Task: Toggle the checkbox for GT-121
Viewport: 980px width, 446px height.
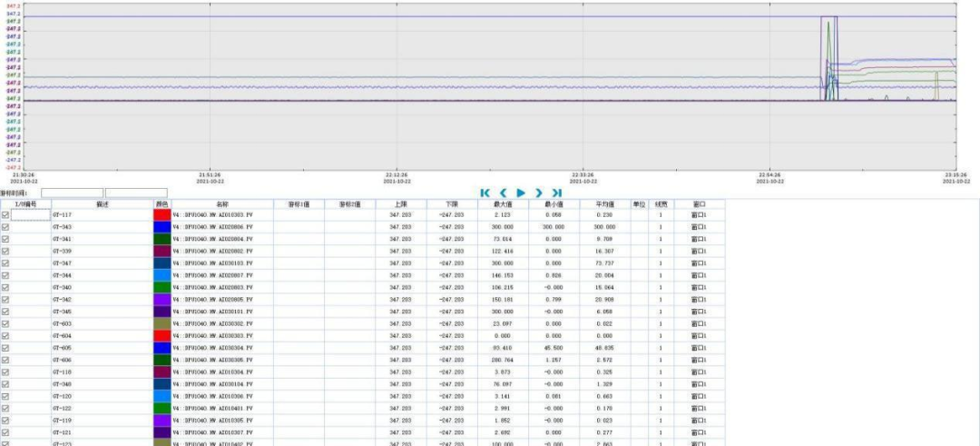Action: (x=5, y=432)
